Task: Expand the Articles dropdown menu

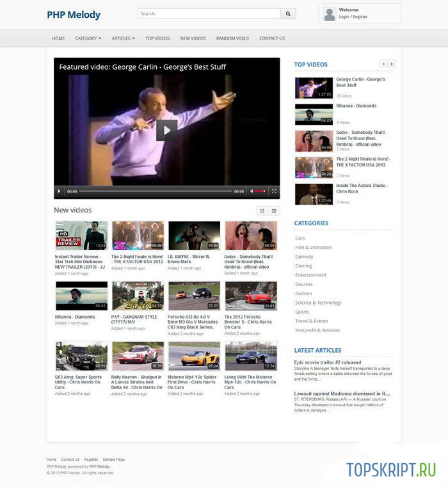Action: click(123, 38)
